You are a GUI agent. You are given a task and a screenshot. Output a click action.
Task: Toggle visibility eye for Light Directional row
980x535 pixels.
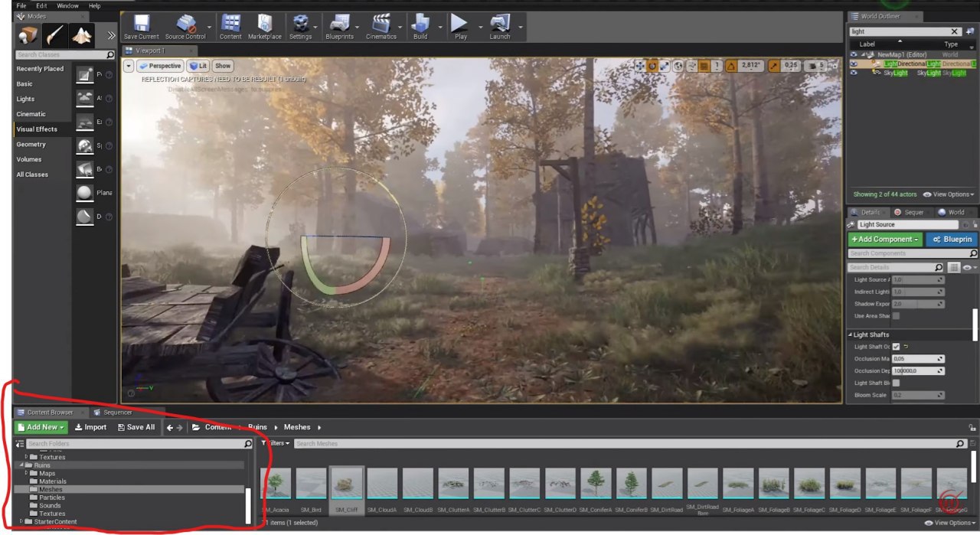[x=853, y=64]
